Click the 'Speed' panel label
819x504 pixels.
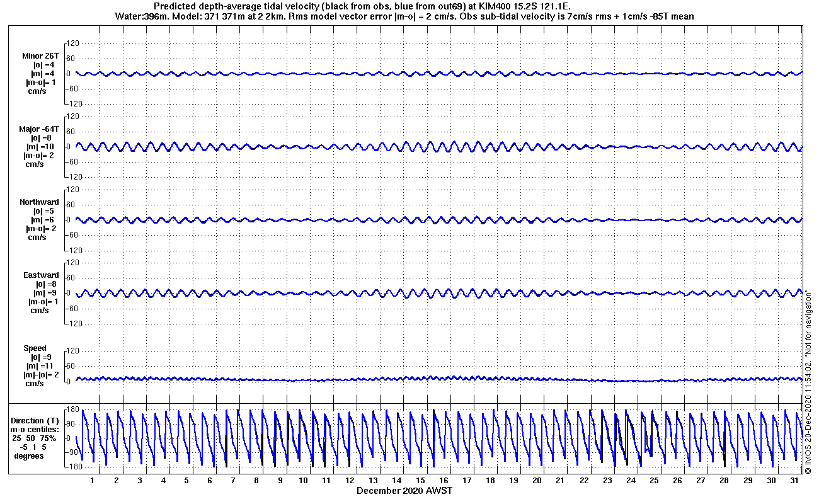click(35, 348)
